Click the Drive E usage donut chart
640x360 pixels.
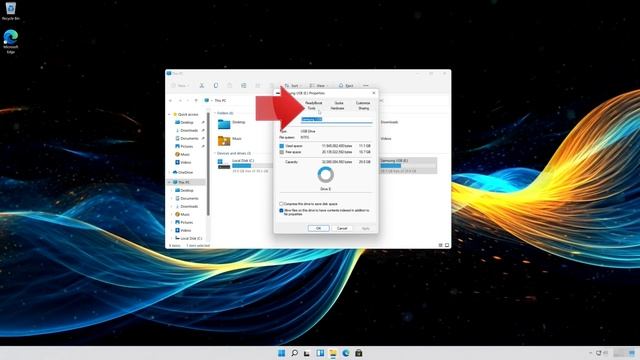(325, 175)
